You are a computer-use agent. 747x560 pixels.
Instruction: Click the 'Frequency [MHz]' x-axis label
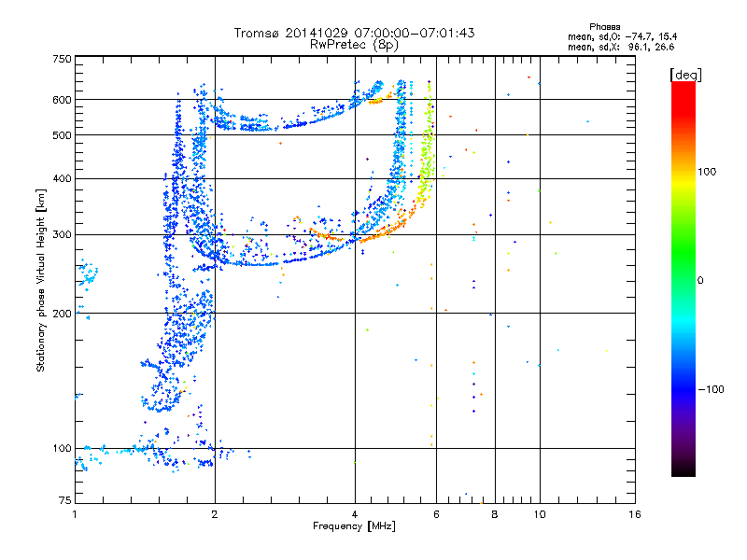tap(354, 526)
